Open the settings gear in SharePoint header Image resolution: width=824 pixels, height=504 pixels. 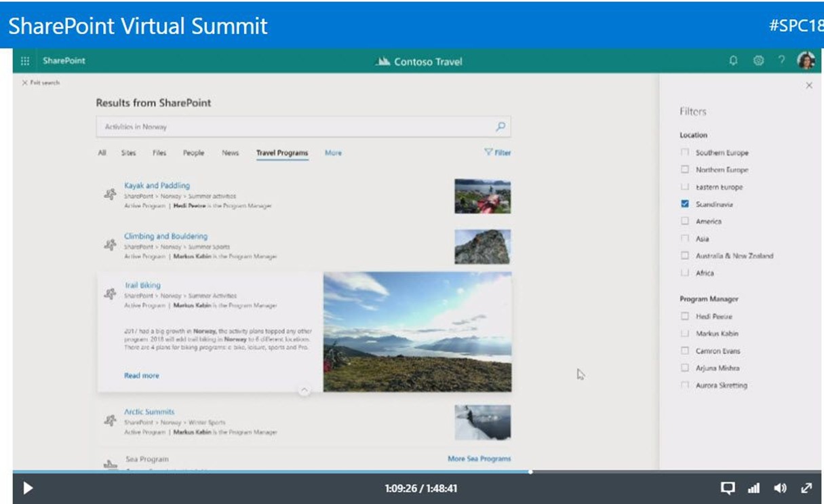[x=758, y=61]
